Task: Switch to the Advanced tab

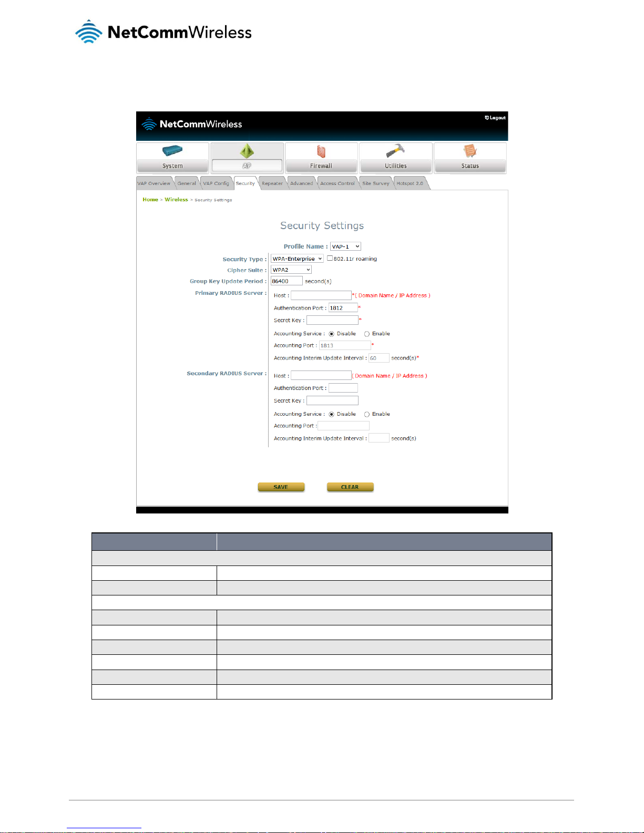Action: [x=302, y=183]
